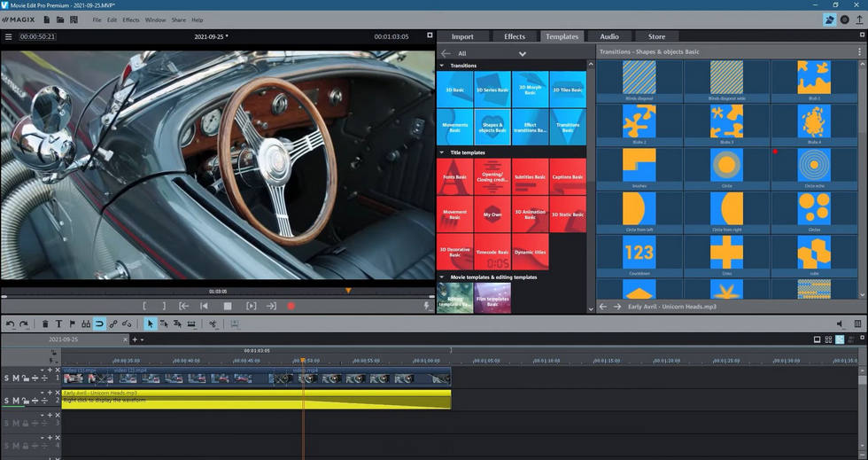Select the Circle echo transition thumbnail
Viewport: 868px width, 460px height.
[814, 168]
